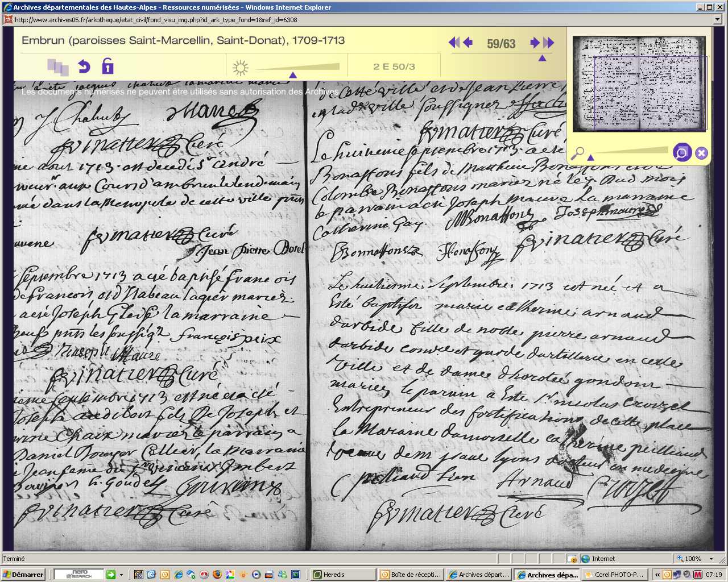
Task: Click the sun brightness icon
Action: [241, 68]
